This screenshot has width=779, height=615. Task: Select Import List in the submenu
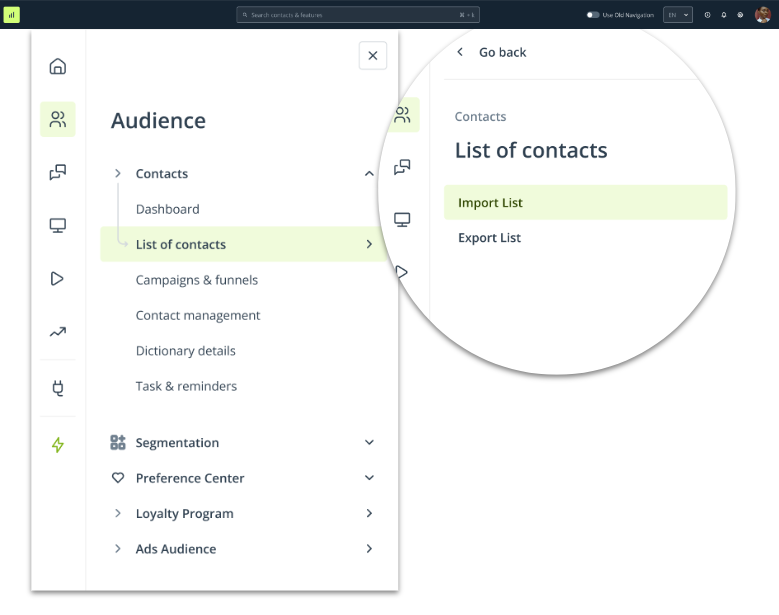click(x=490, y=203)
